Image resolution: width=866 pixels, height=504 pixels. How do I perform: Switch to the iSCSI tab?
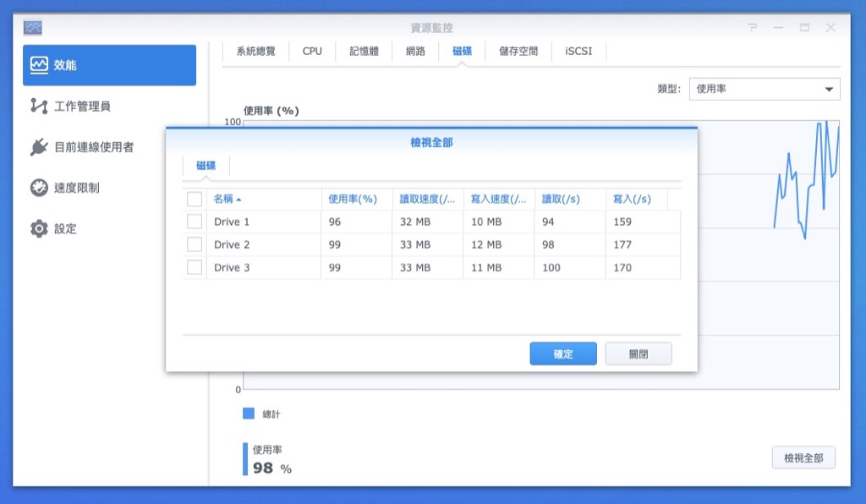pyautogui.click(x=578, y=52)
